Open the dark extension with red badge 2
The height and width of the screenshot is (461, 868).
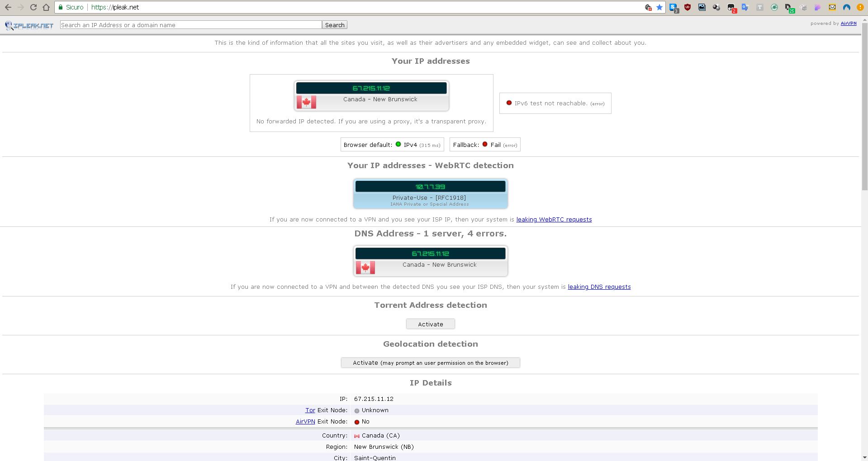click(x=731, y=8)
